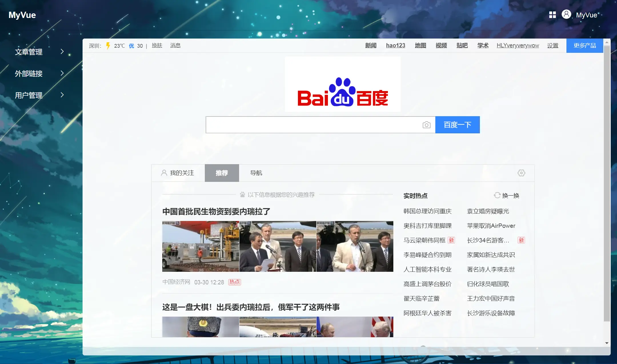Click the refresh icon beside 换一换
The height and width of the screenshot is (364, 617).
pyautogui.click(x=497, y=195)
